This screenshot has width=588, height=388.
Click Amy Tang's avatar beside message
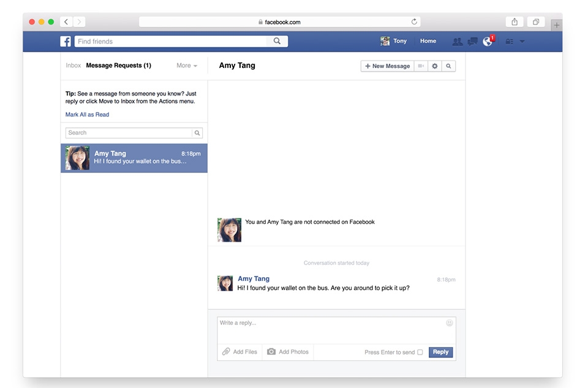(225, 283)
